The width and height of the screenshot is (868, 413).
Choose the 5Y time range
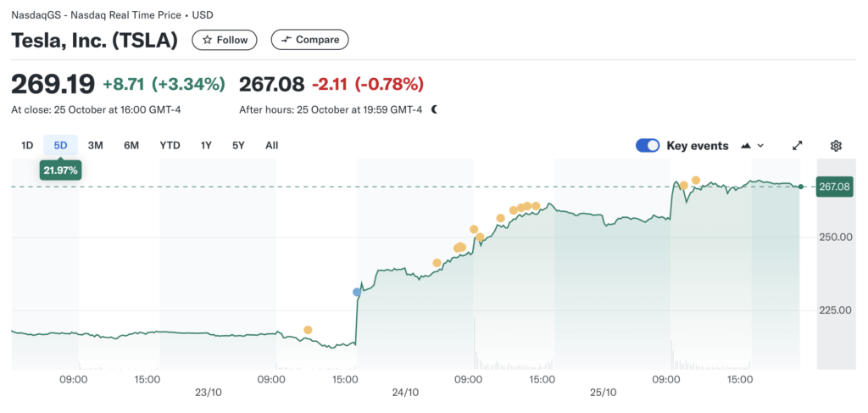tap(238, 145)
